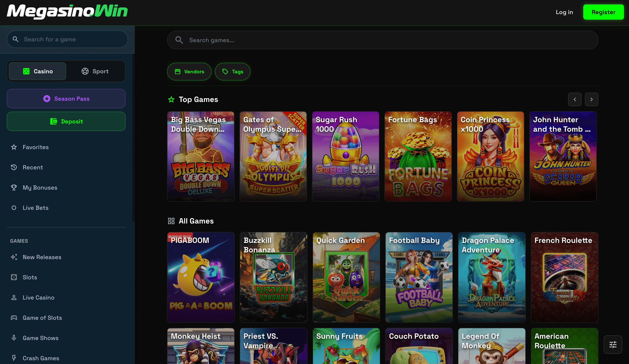Open the filter sliders floating button
This screenshot has height=364, width=629.
613,345
